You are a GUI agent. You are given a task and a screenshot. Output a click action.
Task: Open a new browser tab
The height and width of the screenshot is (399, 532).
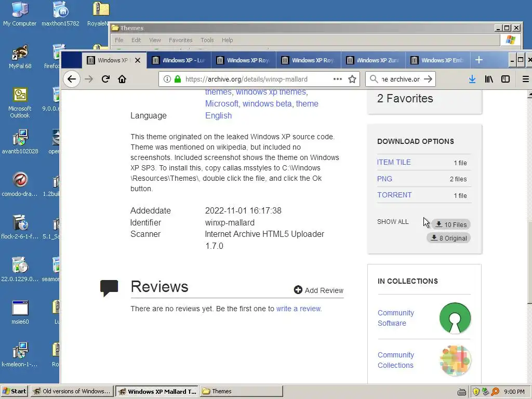pyautogui.click(x=478, y=60)
